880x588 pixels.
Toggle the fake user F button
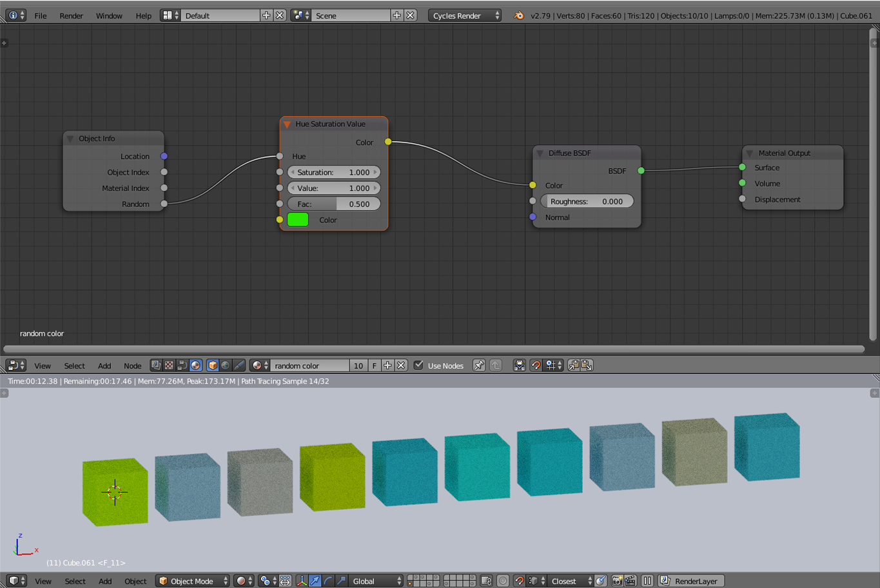[x=374, y=366]
